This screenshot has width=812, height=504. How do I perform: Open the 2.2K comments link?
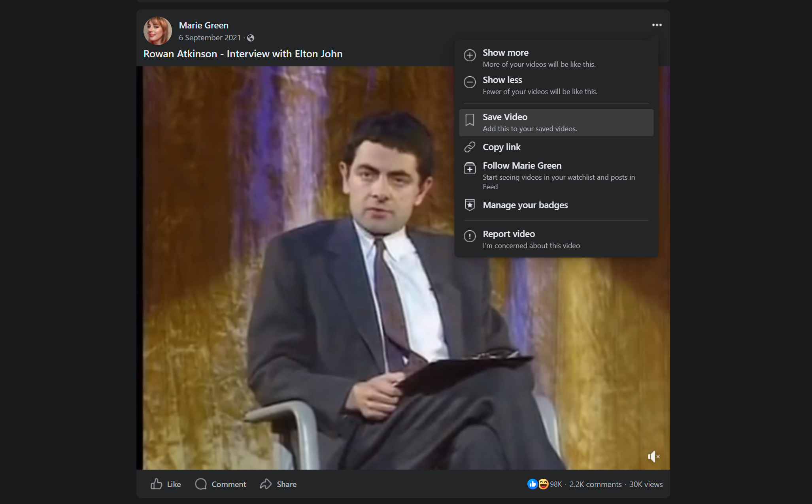pos(595,484)
